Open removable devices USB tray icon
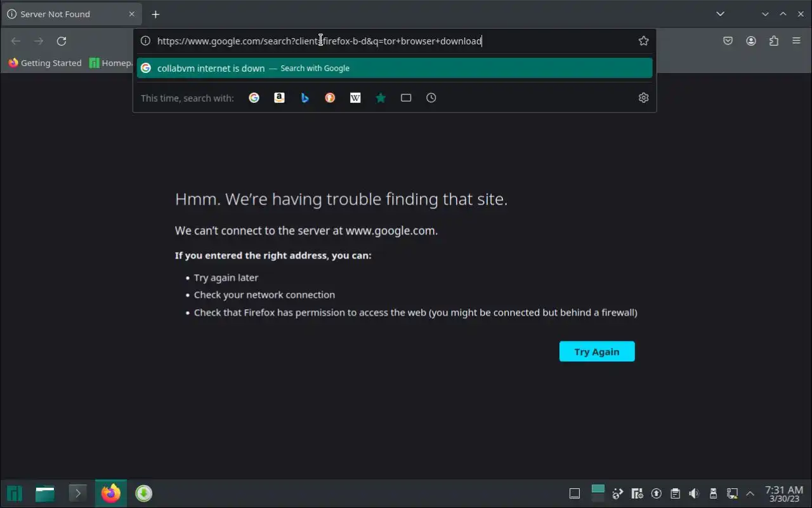812x508 pixels. pos(713,493)
